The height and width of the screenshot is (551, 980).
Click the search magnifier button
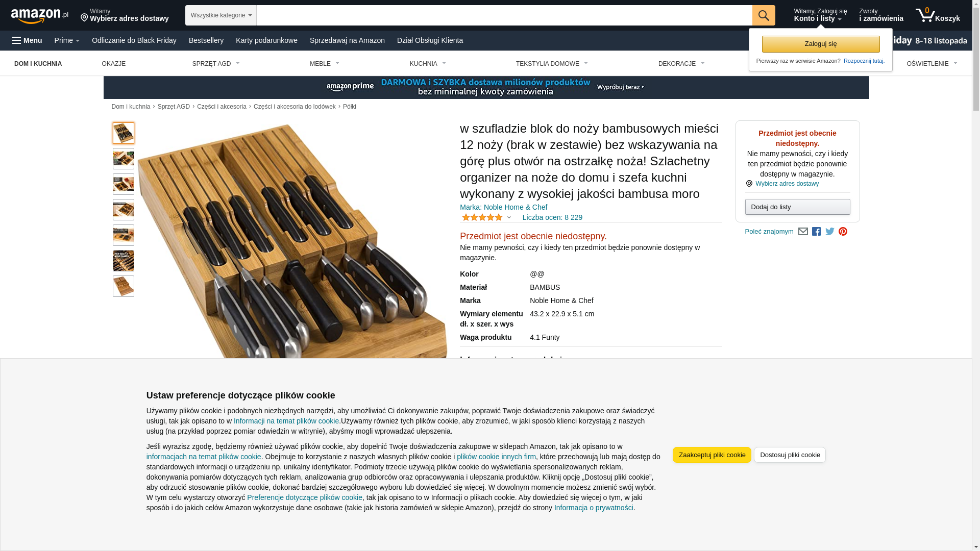point(763,15)
